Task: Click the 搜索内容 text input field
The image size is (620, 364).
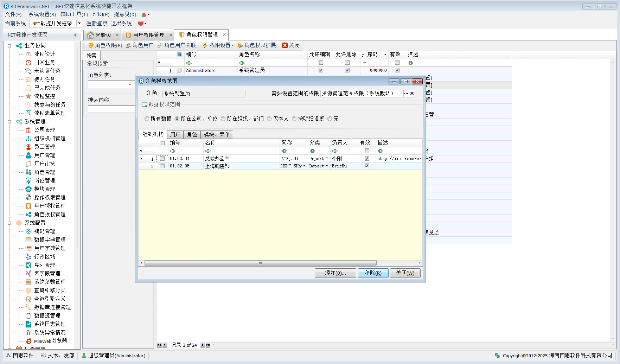Action: pyautogui.click(x=111, y=109)
